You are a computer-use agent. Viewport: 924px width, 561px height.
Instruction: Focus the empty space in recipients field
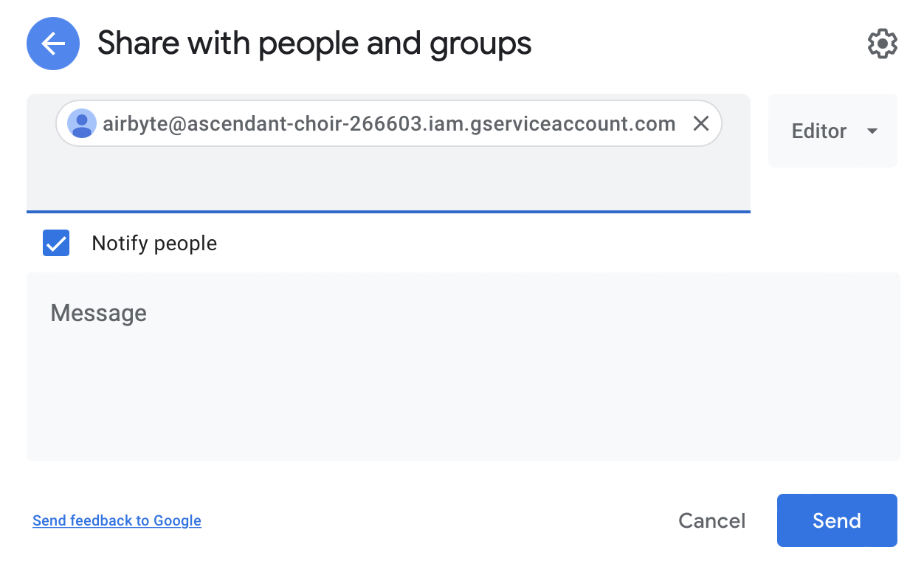[x=388, y=179]
